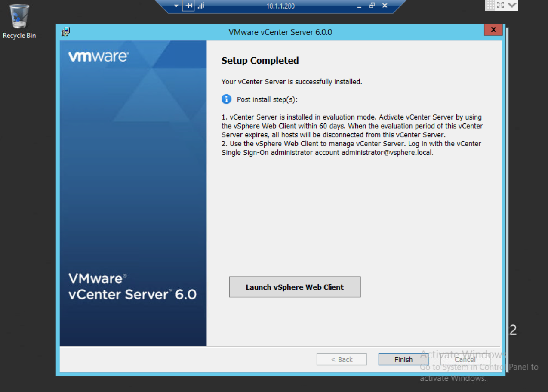
Task: Close the vCenter Server installer window
Action: [493, 30]
